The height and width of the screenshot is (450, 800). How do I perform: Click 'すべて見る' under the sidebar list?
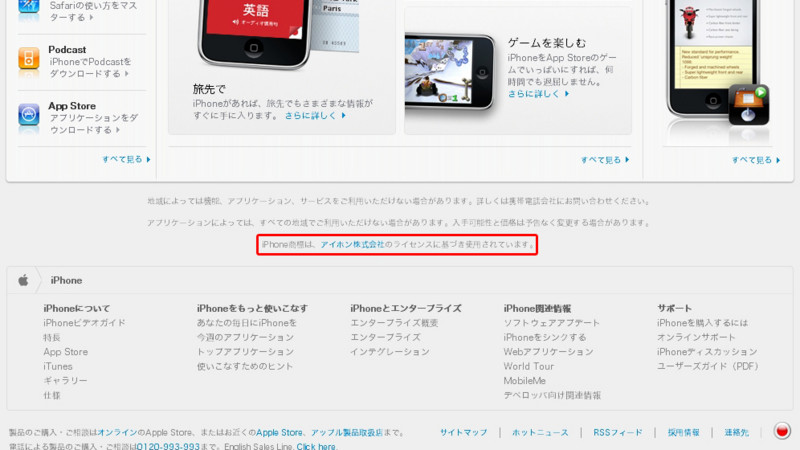click(x=127, y=159)
